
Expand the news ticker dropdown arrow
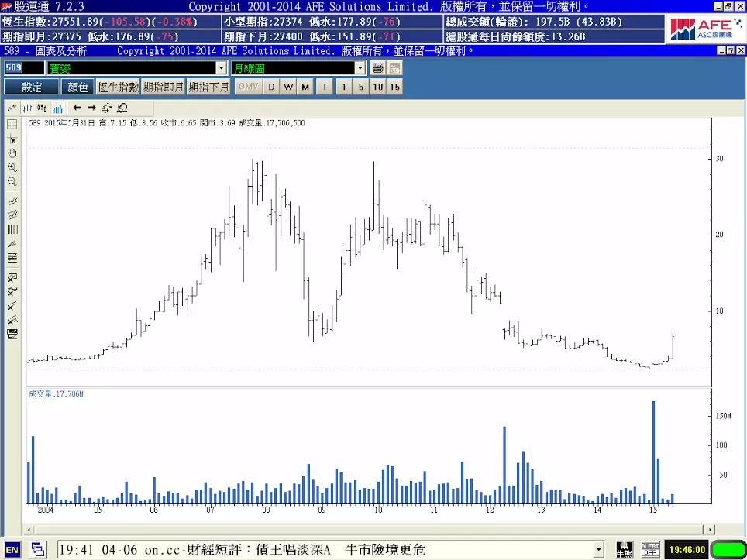pos(598,550)
